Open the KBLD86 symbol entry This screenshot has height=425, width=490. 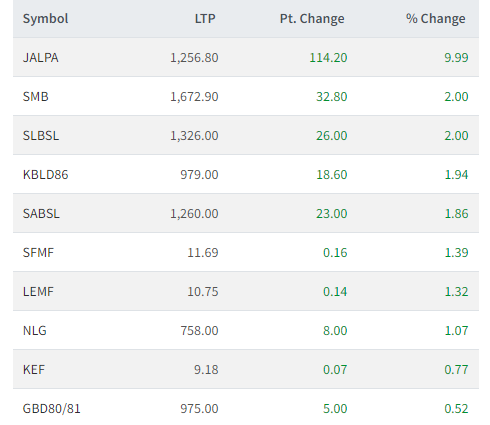pyautogui.click(x=45, y=175)
